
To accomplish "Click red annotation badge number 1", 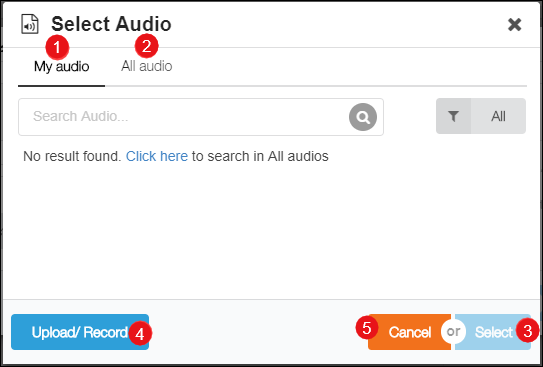I will coord(57,47).
